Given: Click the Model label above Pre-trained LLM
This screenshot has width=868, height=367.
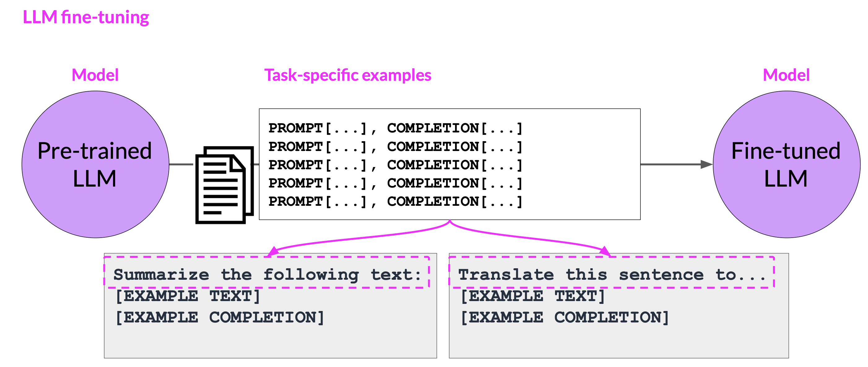Looking at the screenshot, I should tap(95, 75).
